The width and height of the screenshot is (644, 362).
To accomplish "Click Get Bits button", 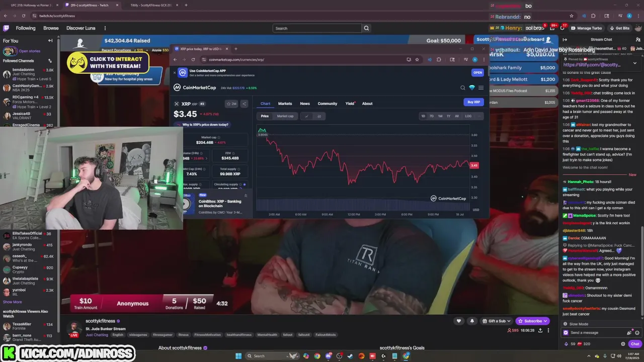I will point(619,28).
